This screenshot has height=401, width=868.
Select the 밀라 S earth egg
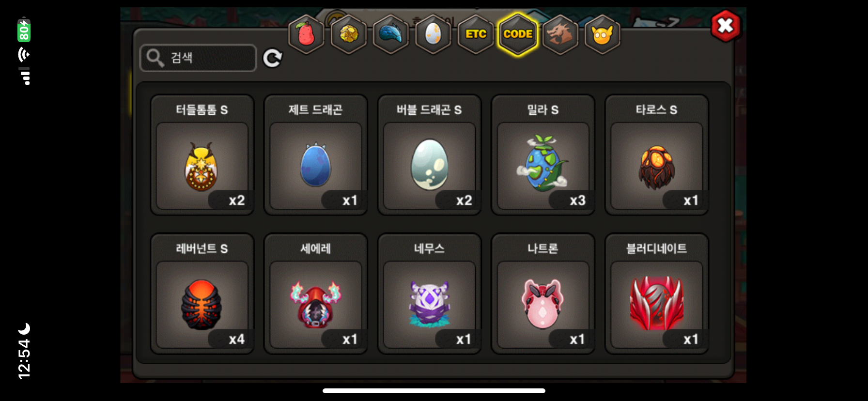pyautogui.click(x=543, y=155)
